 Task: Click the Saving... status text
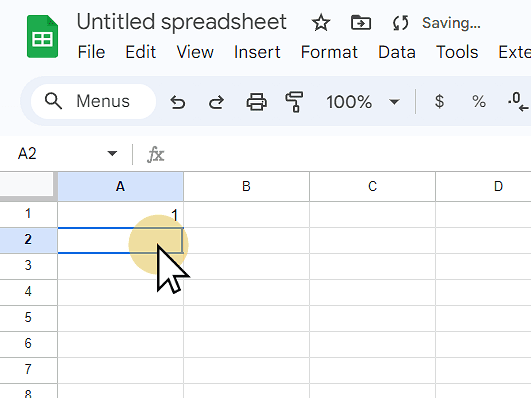click(451, 23)
